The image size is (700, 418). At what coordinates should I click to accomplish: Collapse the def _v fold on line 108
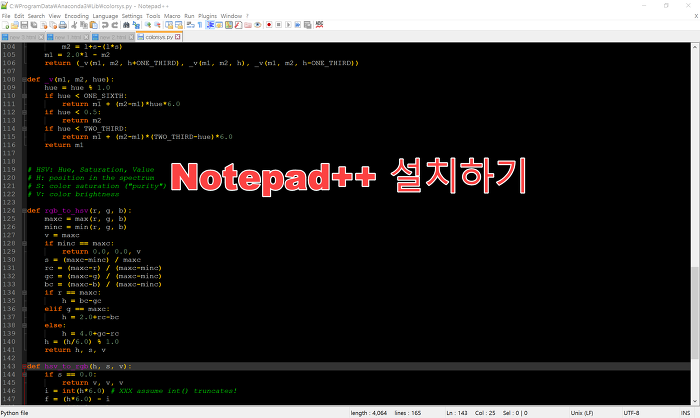click(x=24, y=79)
